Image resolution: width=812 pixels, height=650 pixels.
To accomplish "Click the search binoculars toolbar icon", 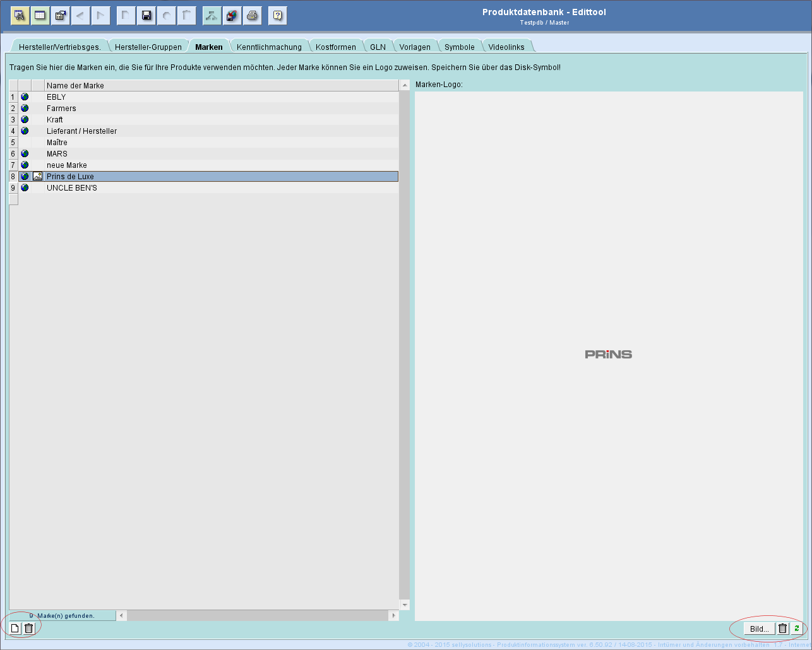I will (20, 16).
